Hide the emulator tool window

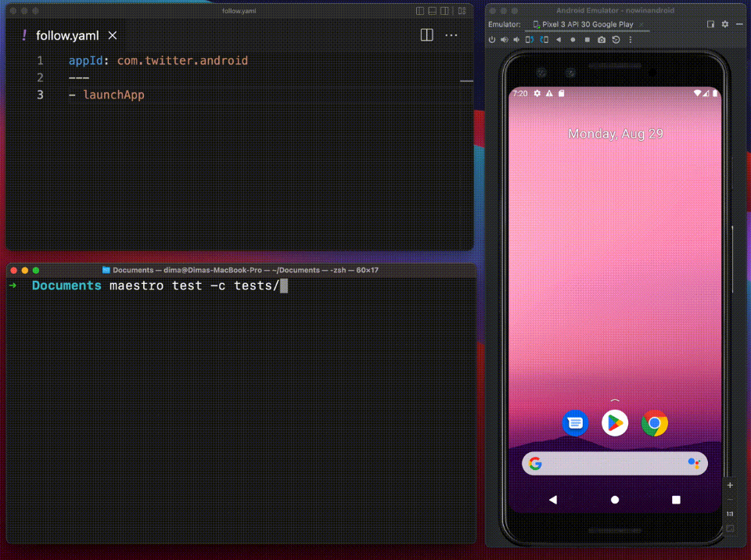click(739, 24)
